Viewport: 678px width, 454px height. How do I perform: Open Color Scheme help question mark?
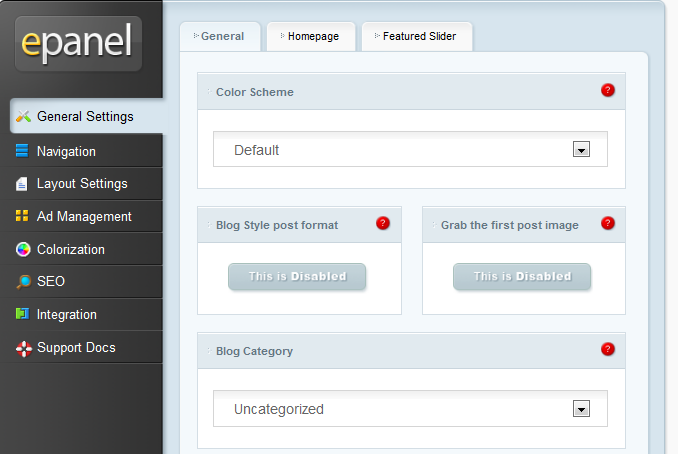(x=608, y=90)
